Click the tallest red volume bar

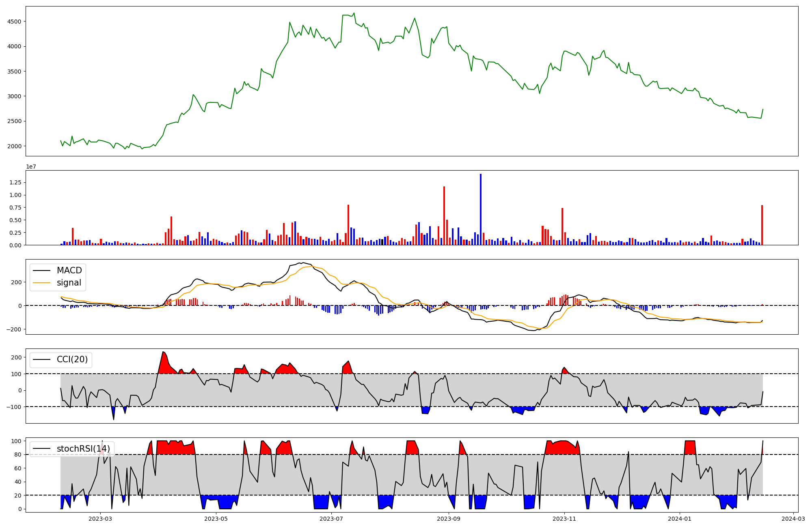[x=444, y=215]
